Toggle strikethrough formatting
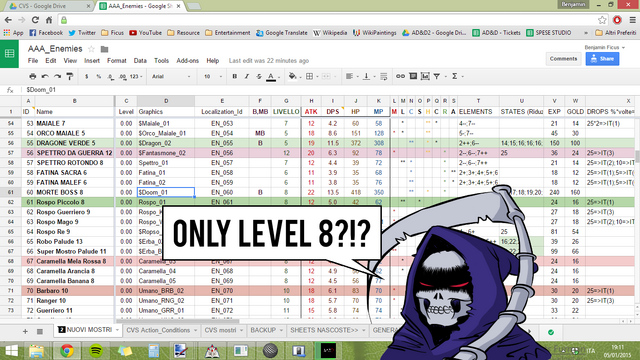 click(x=259, y=76)
